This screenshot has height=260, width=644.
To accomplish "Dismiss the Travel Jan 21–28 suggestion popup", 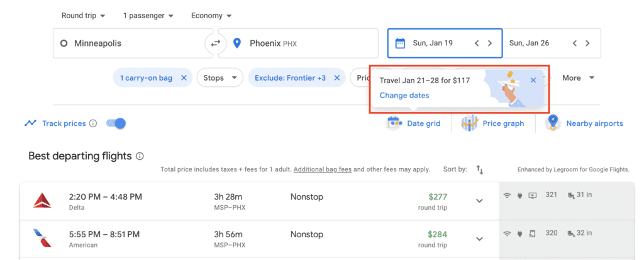I will (x=533, y=81).
